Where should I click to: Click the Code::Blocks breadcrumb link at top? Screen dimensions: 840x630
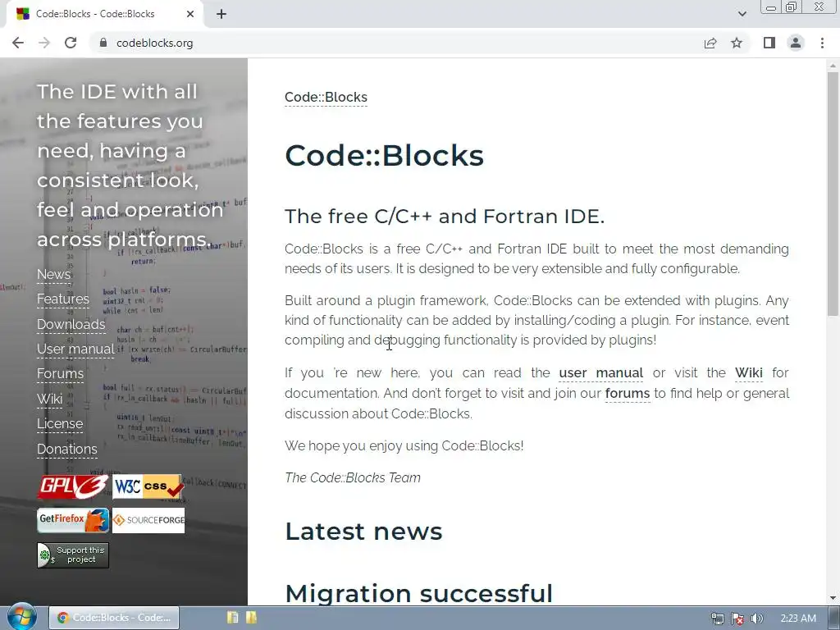326,97
